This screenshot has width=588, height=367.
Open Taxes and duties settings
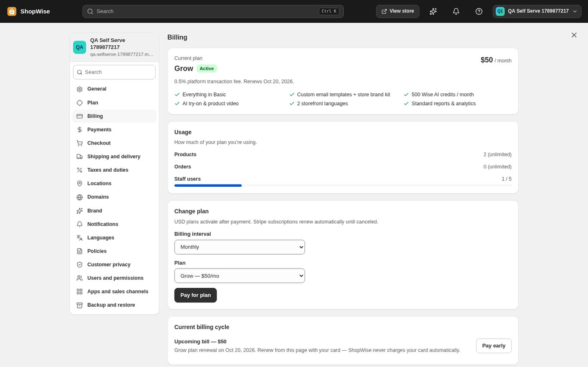point(115,170)
